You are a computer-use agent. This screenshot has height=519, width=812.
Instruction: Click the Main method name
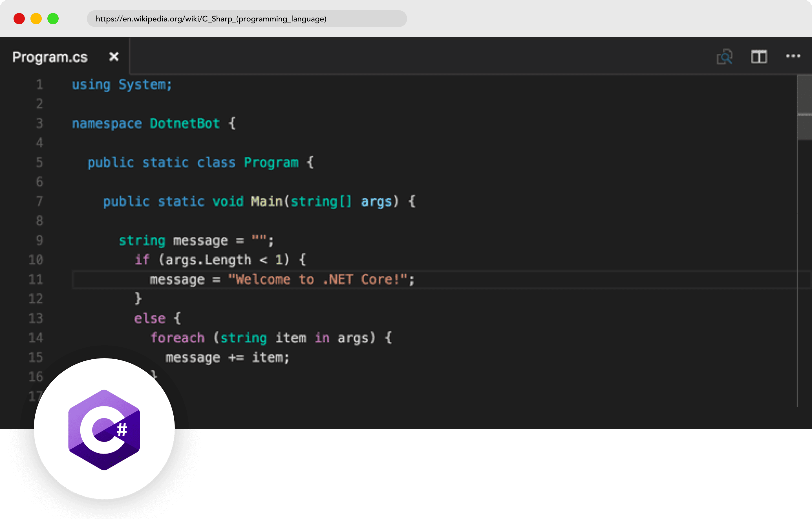(x=266, y=201)
